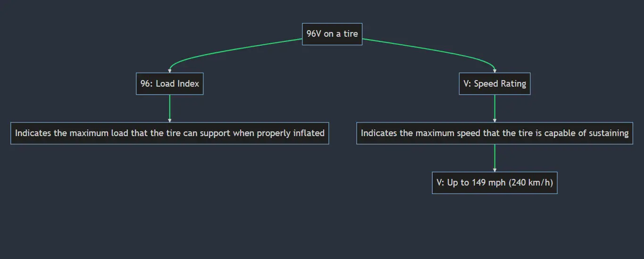Click the empty canvas below the maximum load box
The height and width of the screenshot is (259, 644).
(x=170, y=198)
